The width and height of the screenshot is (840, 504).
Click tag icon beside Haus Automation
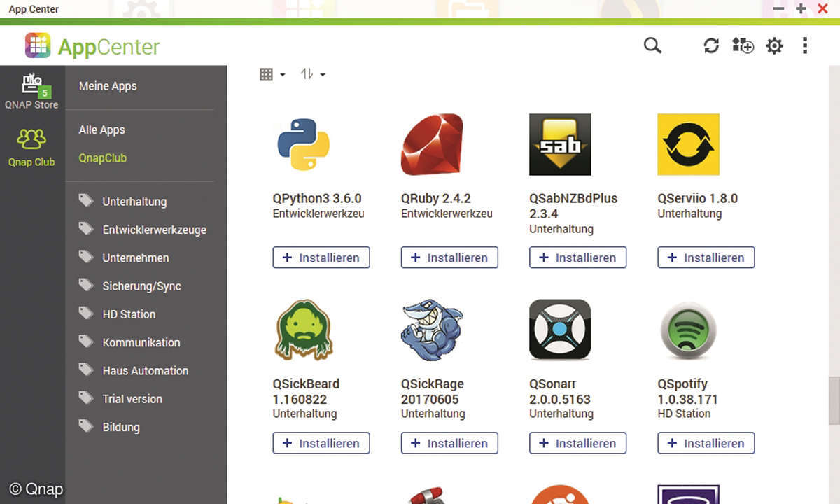click(86, 370)
